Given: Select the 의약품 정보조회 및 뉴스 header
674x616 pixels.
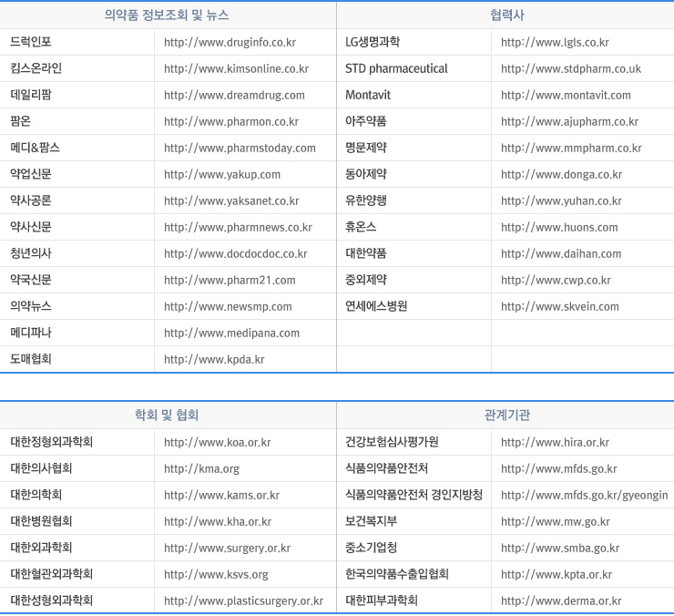Looking at the screenshot, I should tap(167, 15).
